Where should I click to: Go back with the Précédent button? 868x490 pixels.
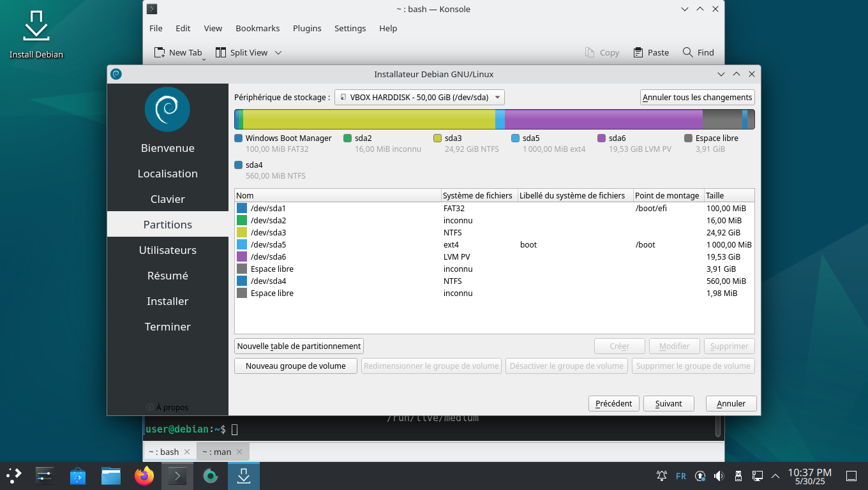pyautogui.click(x=613, y=403)
